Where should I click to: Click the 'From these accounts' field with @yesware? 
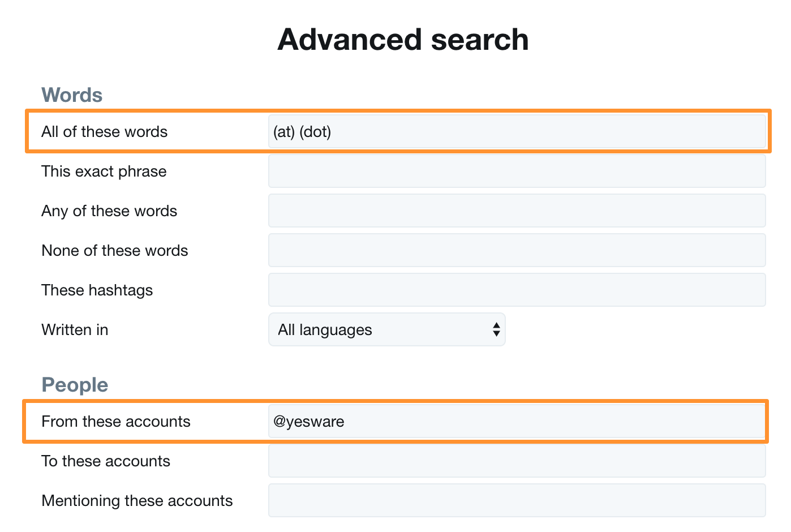tap(517, 421)
